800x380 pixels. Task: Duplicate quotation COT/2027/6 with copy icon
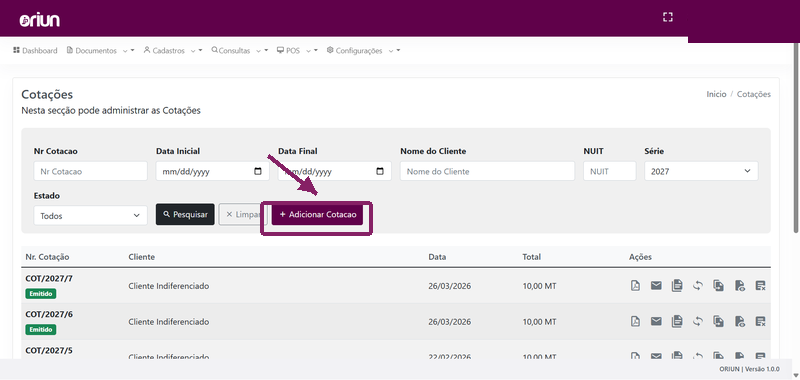point(719,321)
